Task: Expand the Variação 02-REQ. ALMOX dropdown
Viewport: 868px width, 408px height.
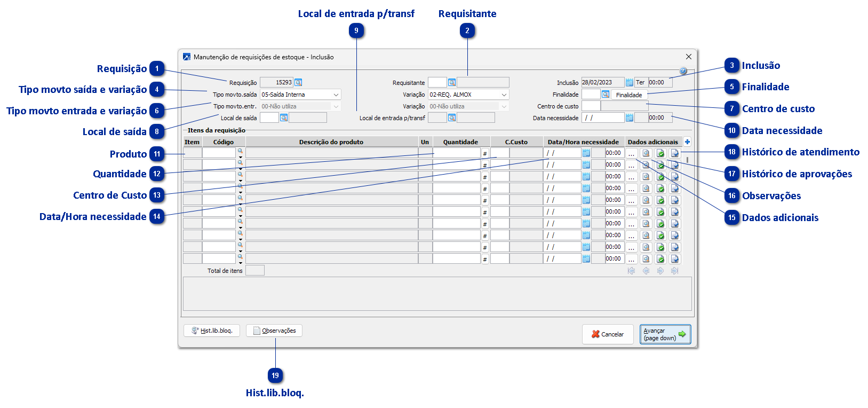Action: [x=504, y=95]
